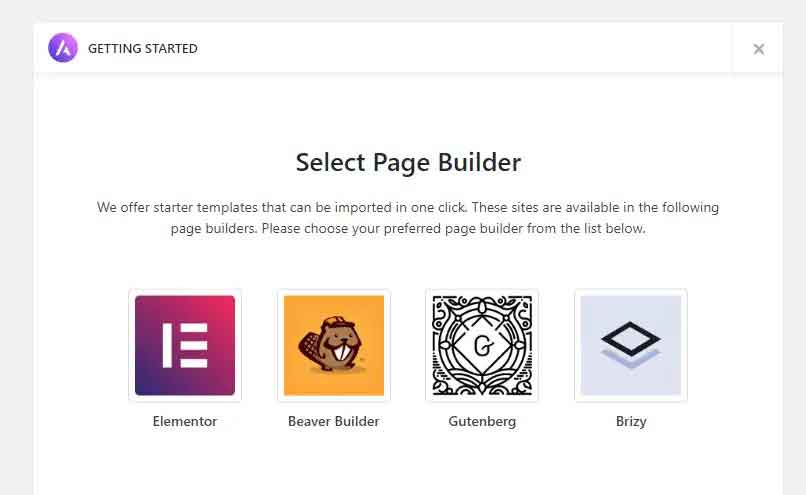
Task: Click the description line starting 'We offer starter'
Action: 408,208
